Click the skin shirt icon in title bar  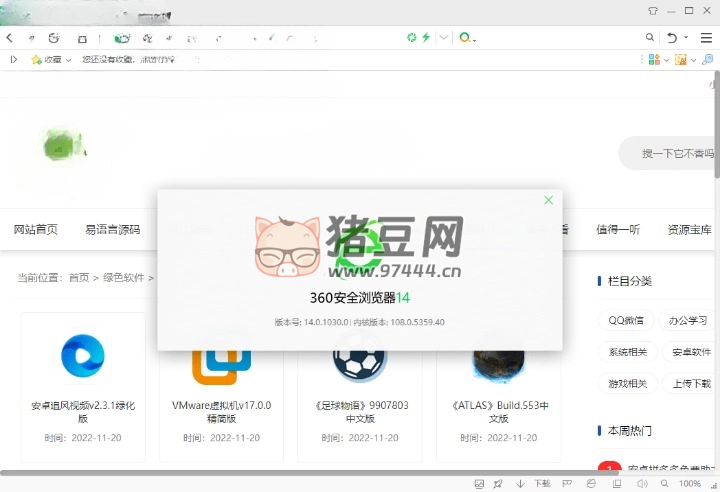click(653, 11)
